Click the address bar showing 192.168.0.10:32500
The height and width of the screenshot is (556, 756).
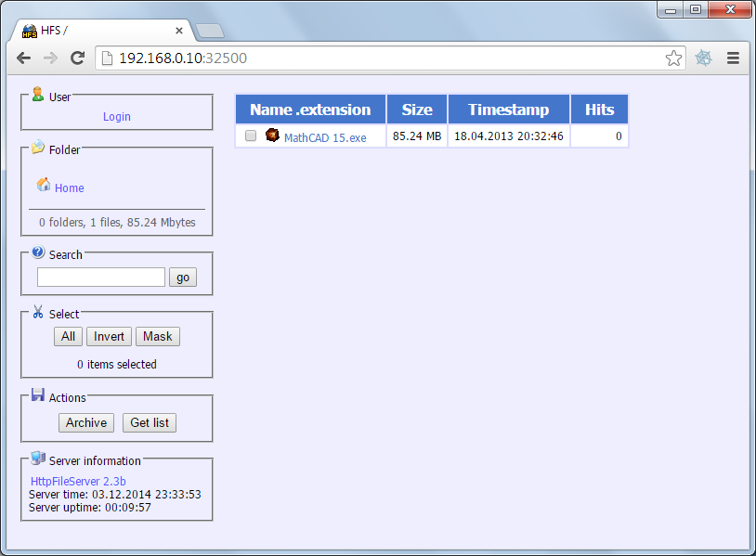390,58
